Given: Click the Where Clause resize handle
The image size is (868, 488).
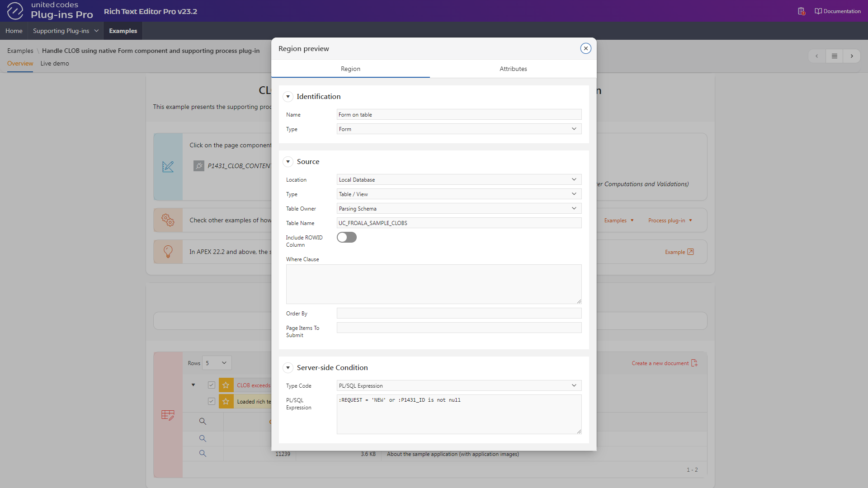Looking at the screenshot, I should [579, 301].
